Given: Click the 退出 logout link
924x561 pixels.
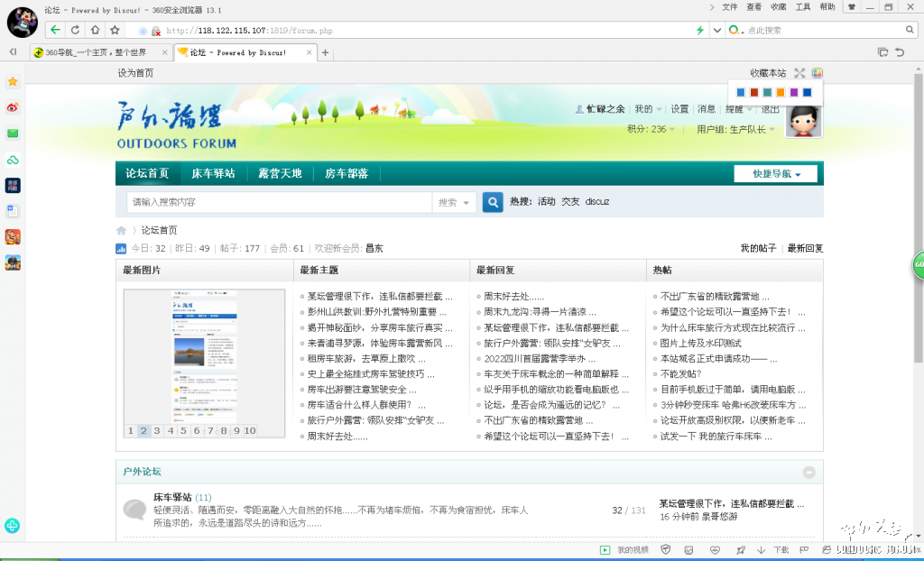Looking at the screenshot, I should tap(771, 109).
